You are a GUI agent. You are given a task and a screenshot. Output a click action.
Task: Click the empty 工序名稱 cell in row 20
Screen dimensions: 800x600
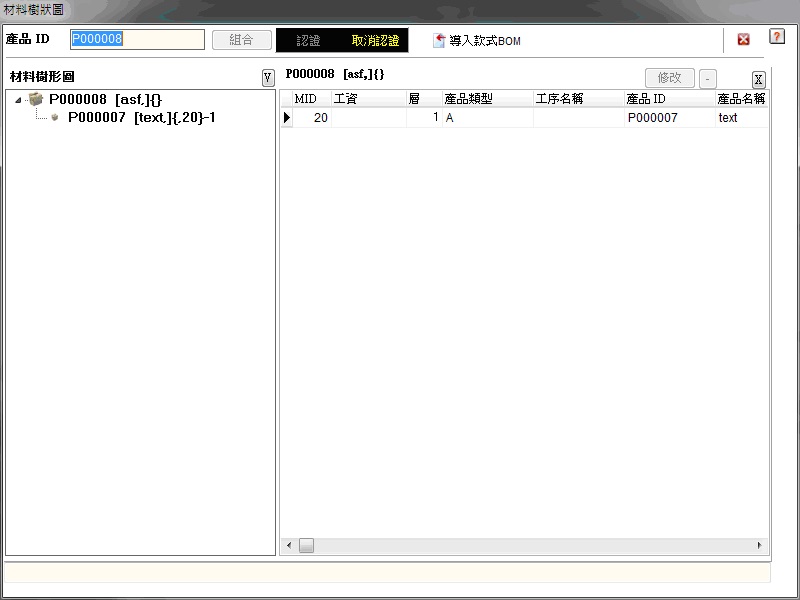(579, 117)
